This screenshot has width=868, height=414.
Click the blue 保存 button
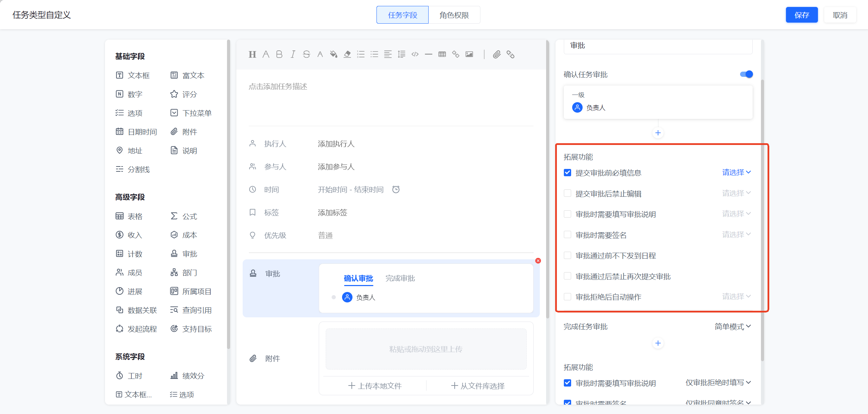click(802, 15)
